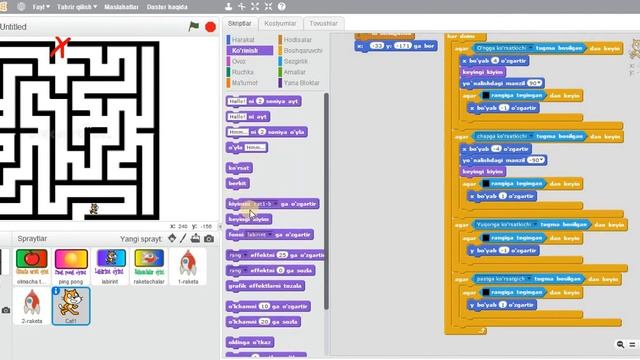Screen dimensions: 640x360
Task: Select the Delete scissors tool in top toolbar
Action: [x=242, y=7]
